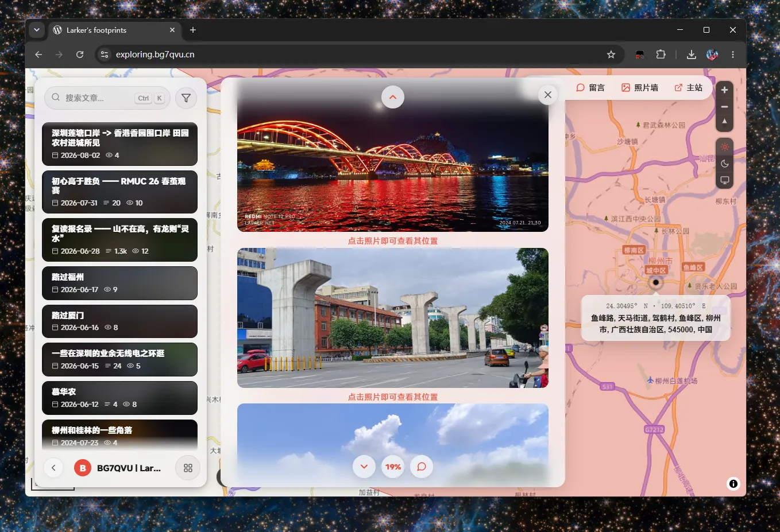Screen dimensions: 780x532
Task: Jump down using the down chevron button
Action: (x=364, y=467)
